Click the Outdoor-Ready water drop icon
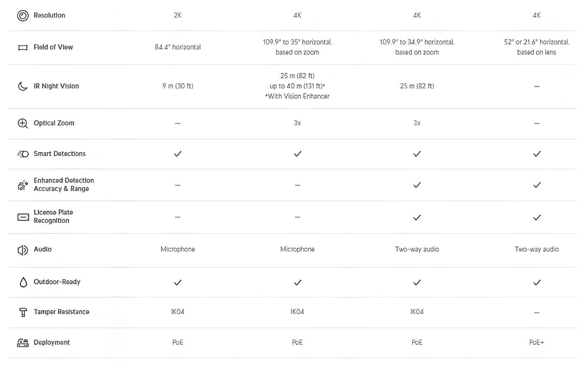Viewport: 588px width, 368px height. [23, 282]
